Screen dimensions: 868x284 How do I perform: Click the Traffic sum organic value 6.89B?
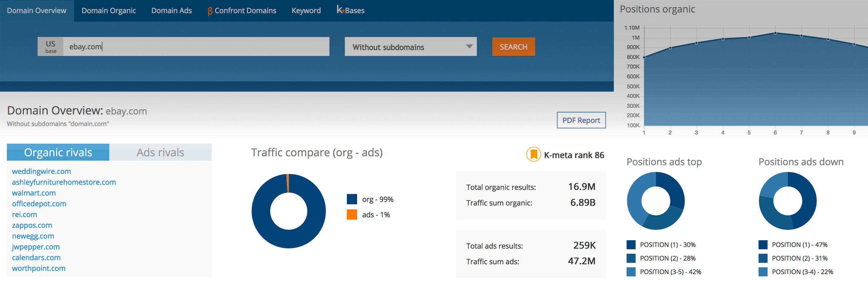click(x=583, y=202)
